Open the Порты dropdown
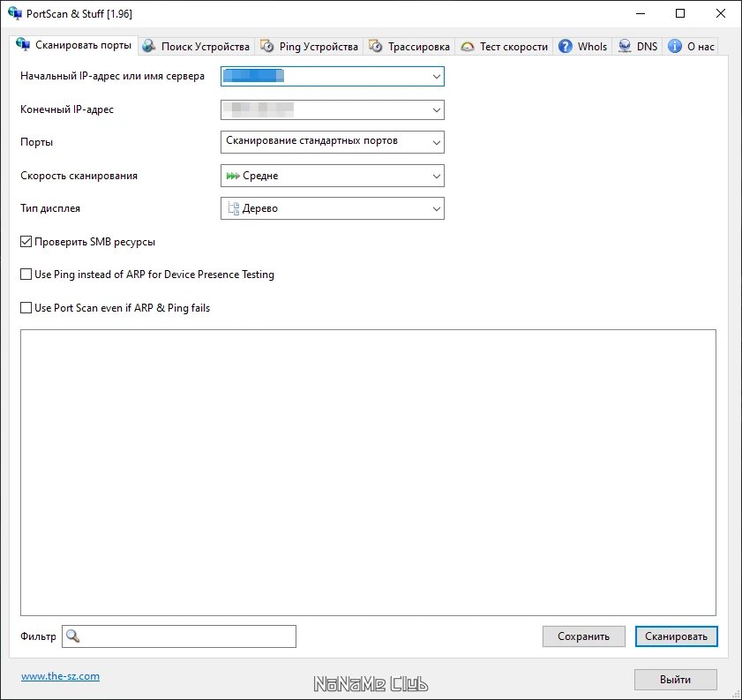This screenshot has width=742, height=700. coord(436,142)
